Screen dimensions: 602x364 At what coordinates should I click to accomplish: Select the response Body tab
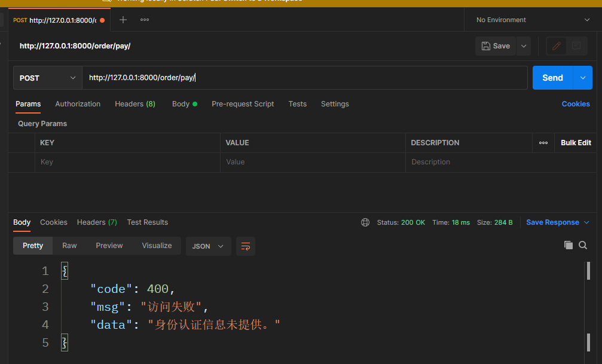[x=22, y=222]
